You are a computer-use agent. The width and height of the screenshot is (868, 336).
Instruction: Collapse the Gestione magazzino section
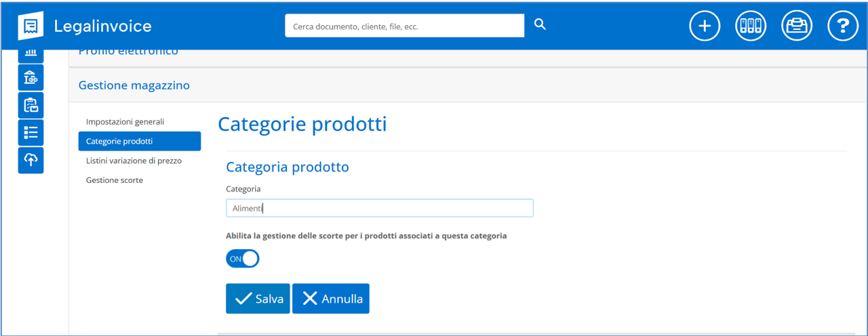coord(134,85)
